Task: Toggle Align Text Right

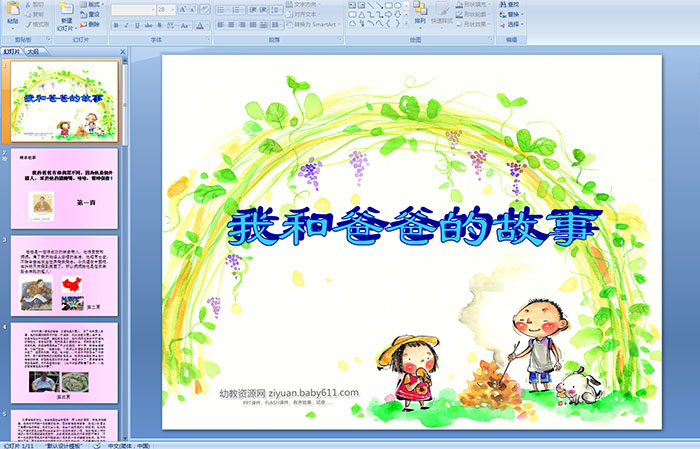Action: 242,25
